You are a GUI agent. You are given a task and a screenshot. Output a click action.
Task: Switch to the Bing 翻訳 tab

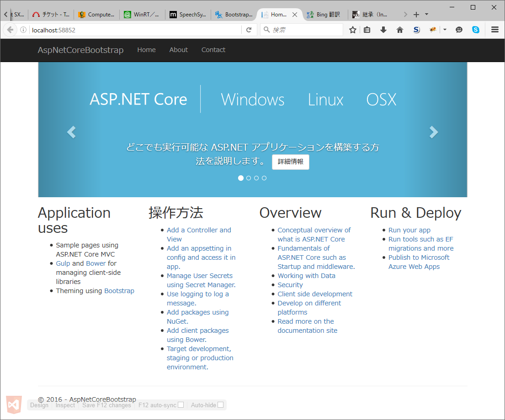[x=325, y=15]
